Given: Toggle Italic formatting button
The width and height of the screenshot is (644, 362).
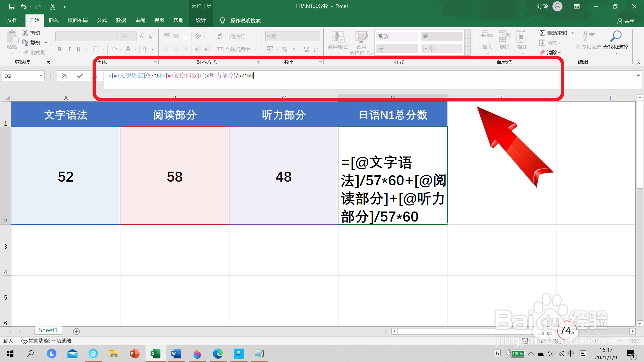Looking at the screenshot, I should click(69, 49).
